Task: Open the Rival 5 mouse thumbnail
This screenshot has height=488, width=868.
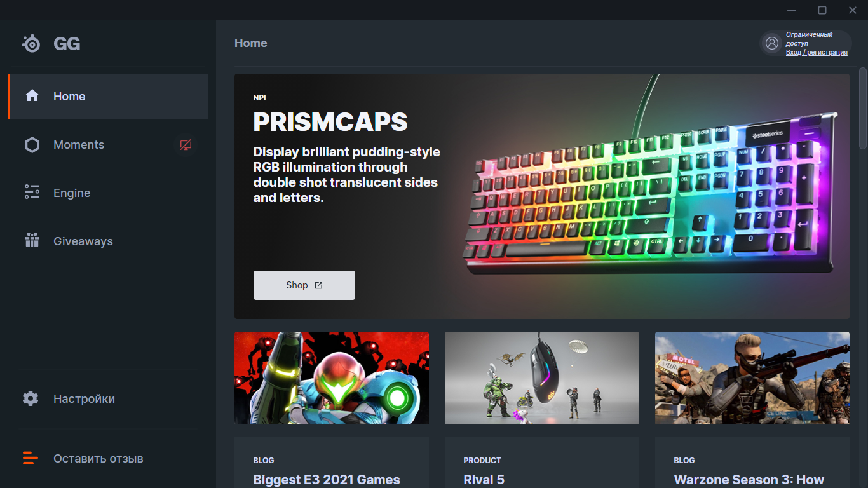Action: point(542,377)
